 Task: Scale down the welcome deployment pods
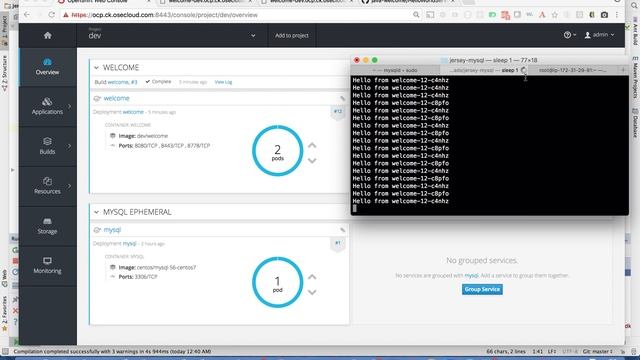click(x=312, y=161)
